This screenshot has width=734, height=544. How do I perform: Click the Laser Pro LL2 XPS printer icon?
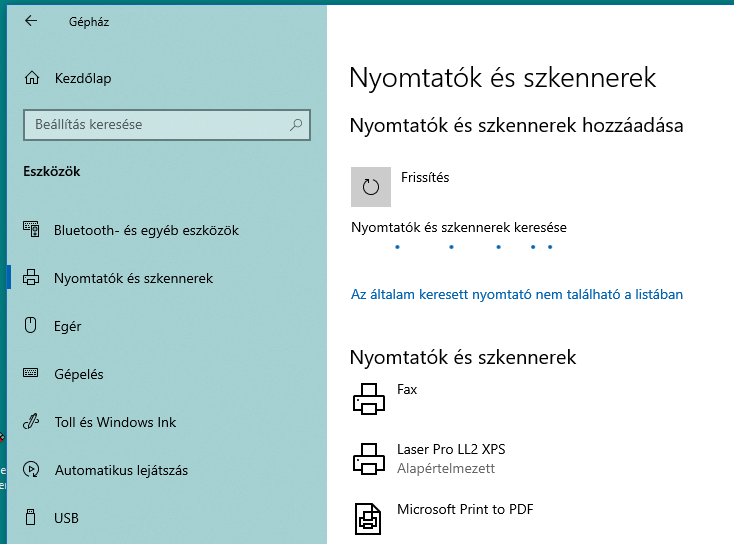(x=368, y=459)
